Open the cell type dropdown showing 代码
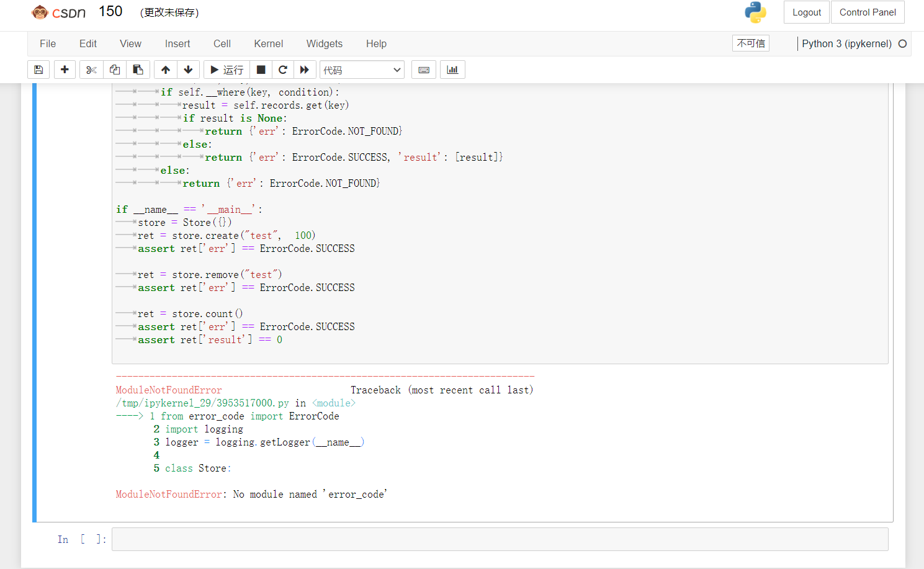924x569 pixels. coord(362,69)
